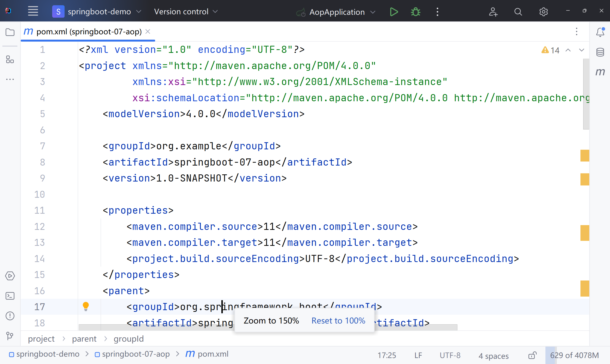Click the groupId breadcrumb in editor
Viewport: 610px width, 364px height.
[128, 339]
